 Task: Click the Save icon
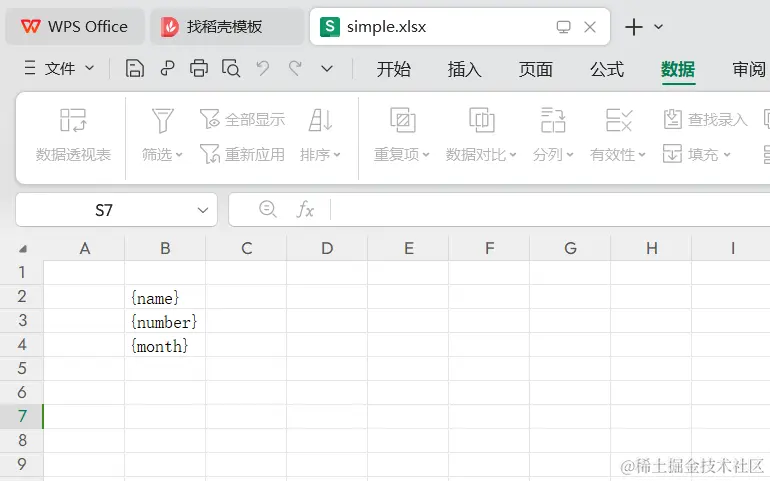(135, 68)
